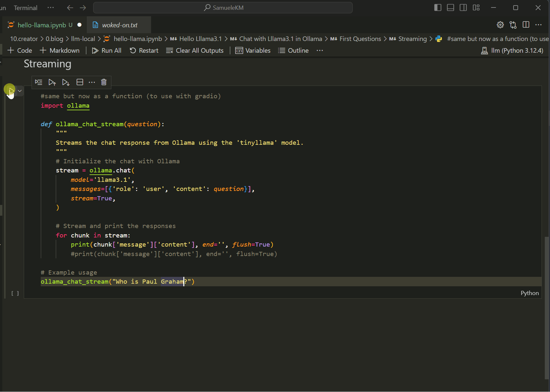Click the SamueleKM search box
The image size is (550, 392).
click(223, 8)
